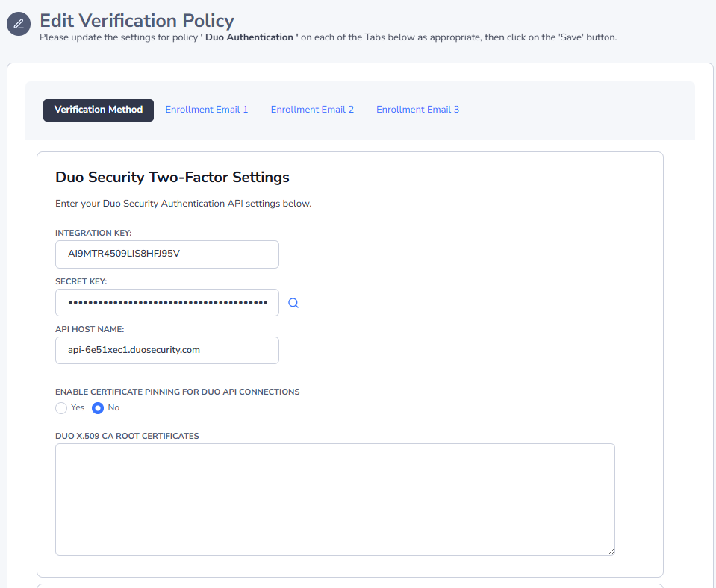Viewport: 716px width, 588px height.
Task: Click the 'Duo Security Two-Factor Settings' heading
Action: pos(172,177)
